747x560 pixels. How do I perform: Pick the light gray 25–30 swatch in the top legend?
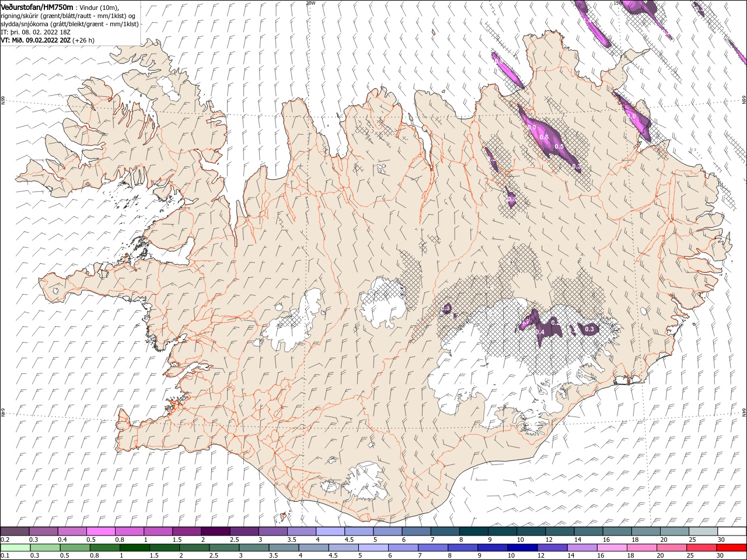pyautogui.click(x=703, y=531)
